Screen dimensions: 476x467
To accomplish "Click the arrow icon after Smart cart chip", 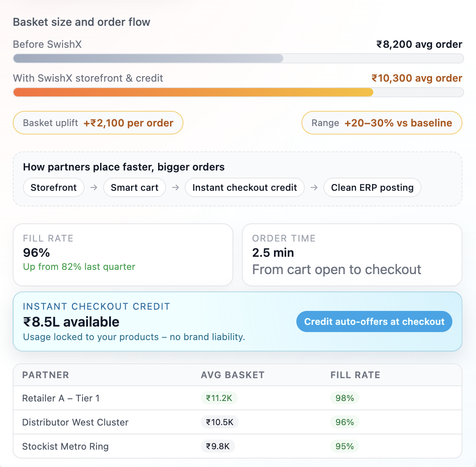I will tap(175, 187).
